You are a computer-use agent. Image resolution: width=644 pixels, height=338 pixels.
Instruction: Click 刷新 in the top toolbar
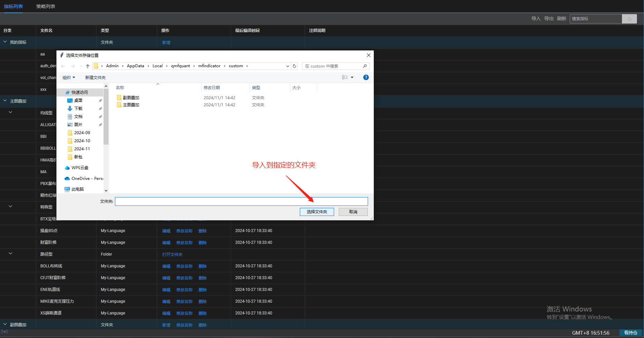click(x=561, y=19)
